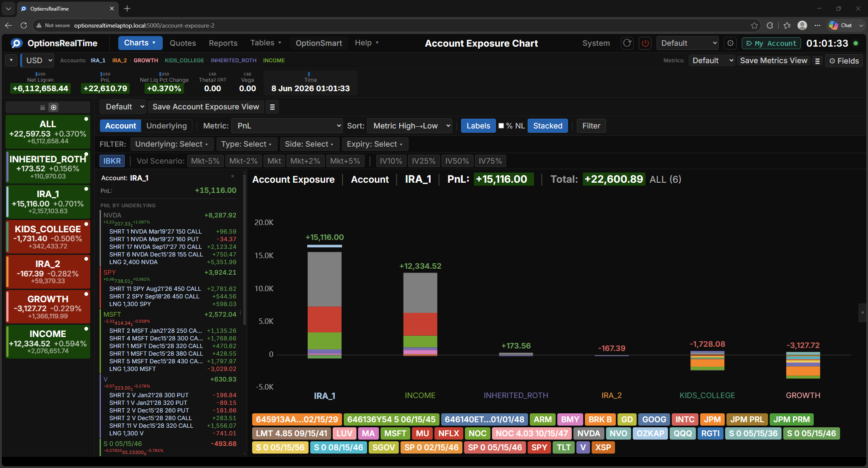Click the browser back arrow
The width and height of the screenshot is (868, 468).
tap(8, 25)
